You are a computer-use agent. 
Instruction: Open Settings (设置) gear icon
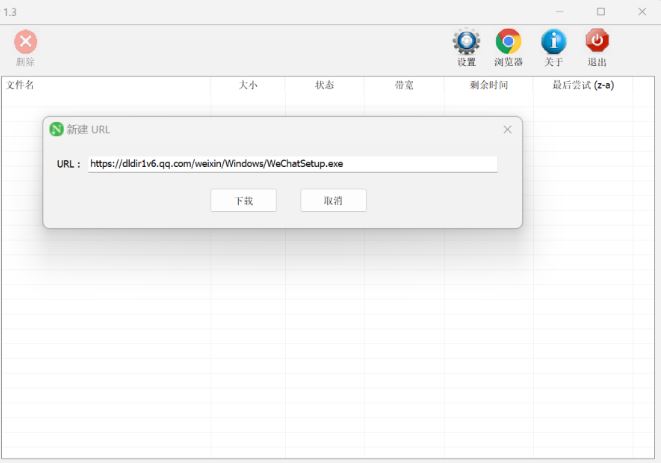tap(466, 42)
